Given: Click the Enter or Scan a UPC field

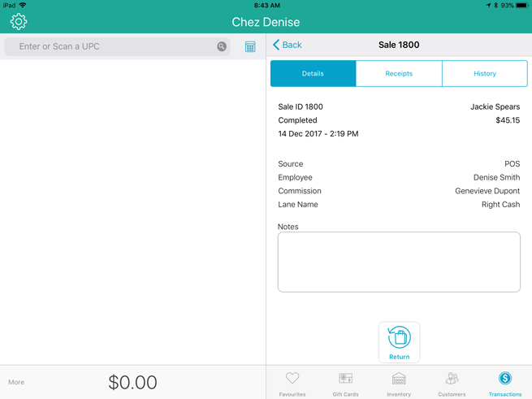Looking at the screenshot, I should [x=117, y=46].
